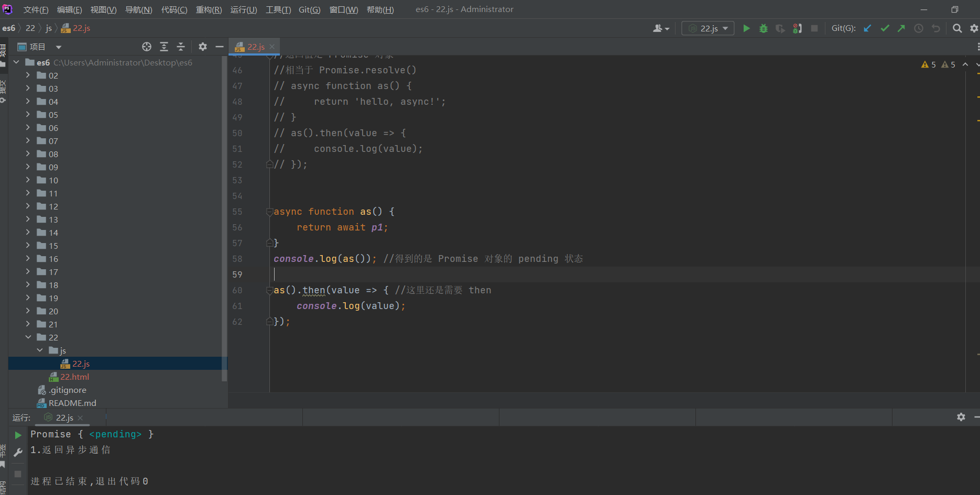Click project tree vertical scrollbar
Image resolution: width=980 pixels, height=495 pixels.
(x=225, y=218)
